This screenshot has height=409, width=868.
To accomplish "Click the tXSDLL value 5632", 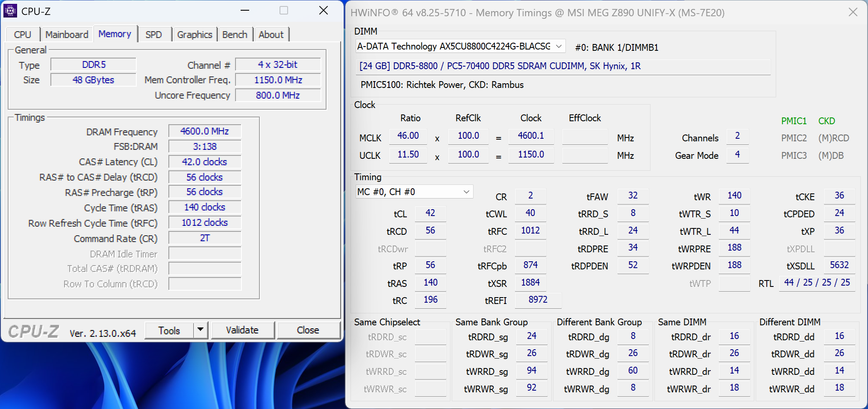I will [x=839, y=265].
